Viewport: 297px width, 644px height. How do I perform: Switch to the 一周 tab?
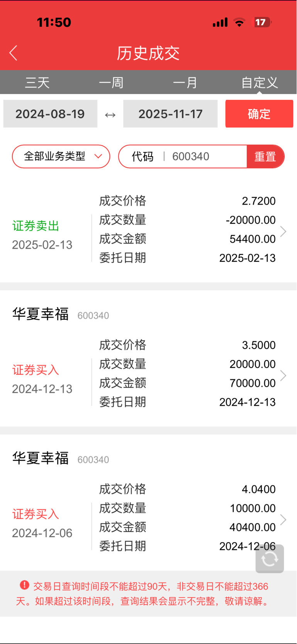point(111,82)
